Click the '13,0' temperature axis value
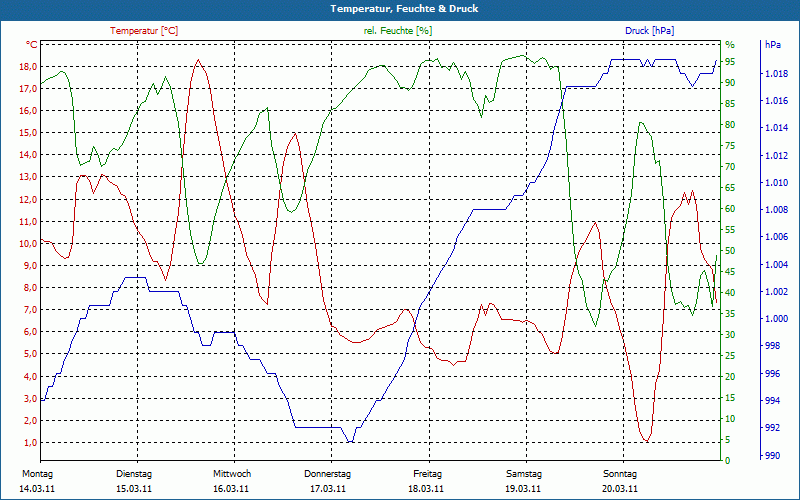 tap(29, 177)
